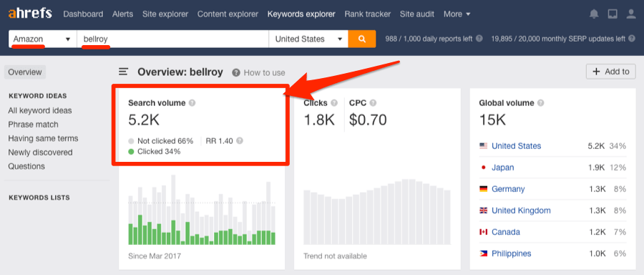Click the help icon beside Clicks
644x275 pixels.
[x=334, y=102]
